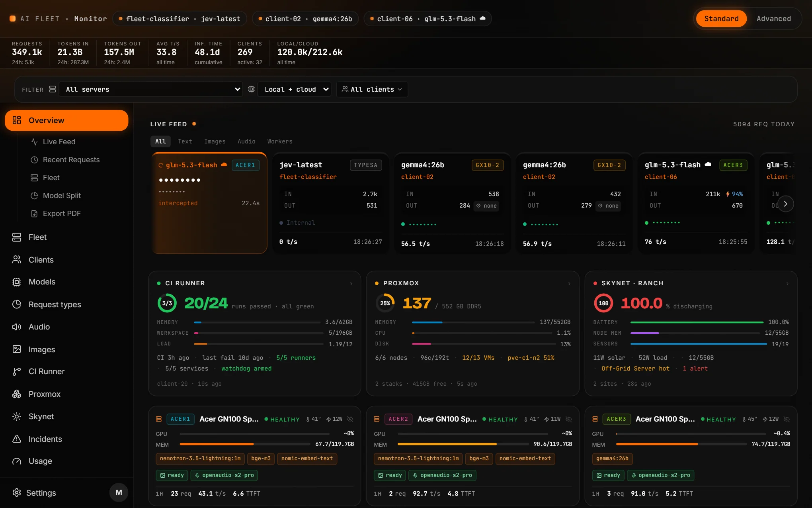Image resolution: width=812 pixels, height=508 pixels.
Task: Switch to Advanced view mode
Action: [773, 19]
